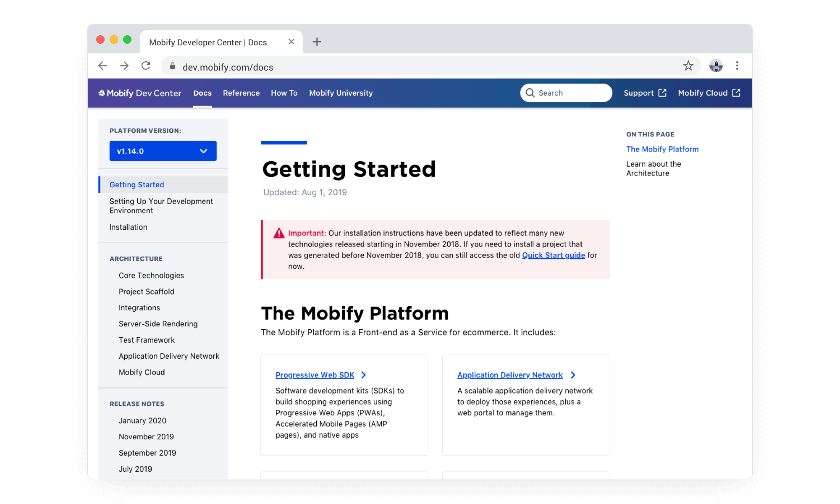Screen dimensions: 840x504
Task: Click the Getting Started sidebar item
Action: pyautogui.click(x=136, y=184)
